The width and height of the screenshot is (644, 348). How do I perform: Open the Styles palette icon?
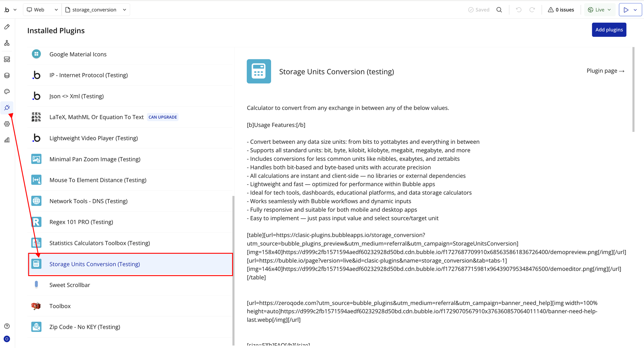[7, 91]
